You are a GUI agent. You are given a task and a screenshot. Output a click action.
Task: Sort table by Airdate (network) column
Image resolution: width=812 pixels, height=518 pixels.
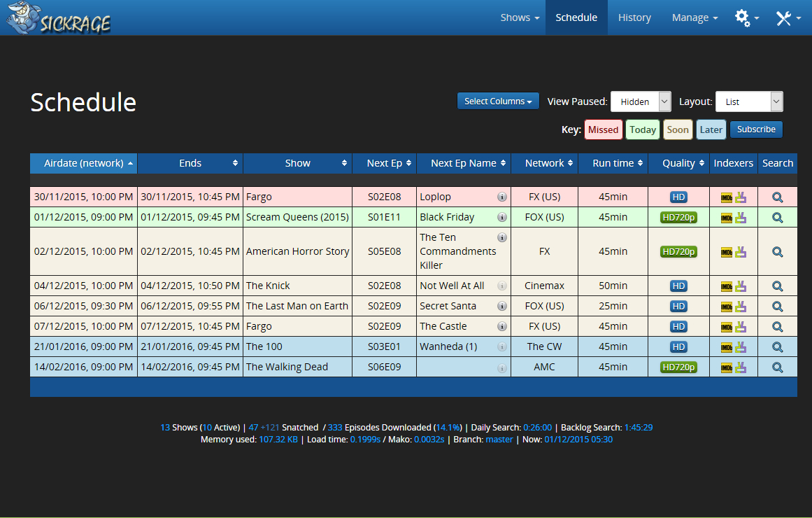click(x=84, y=163)
